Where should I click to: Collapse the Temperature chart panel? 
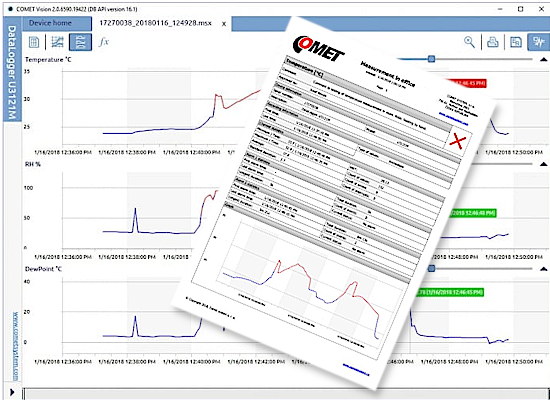[x=543, y=60]
